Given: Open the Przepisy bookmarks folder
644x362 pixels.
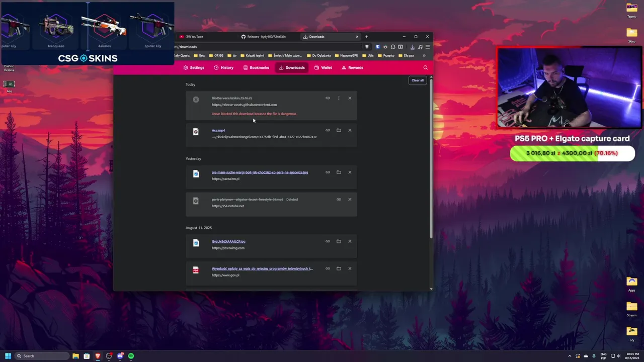Looking at the screenshot, I should pos(386,56).
